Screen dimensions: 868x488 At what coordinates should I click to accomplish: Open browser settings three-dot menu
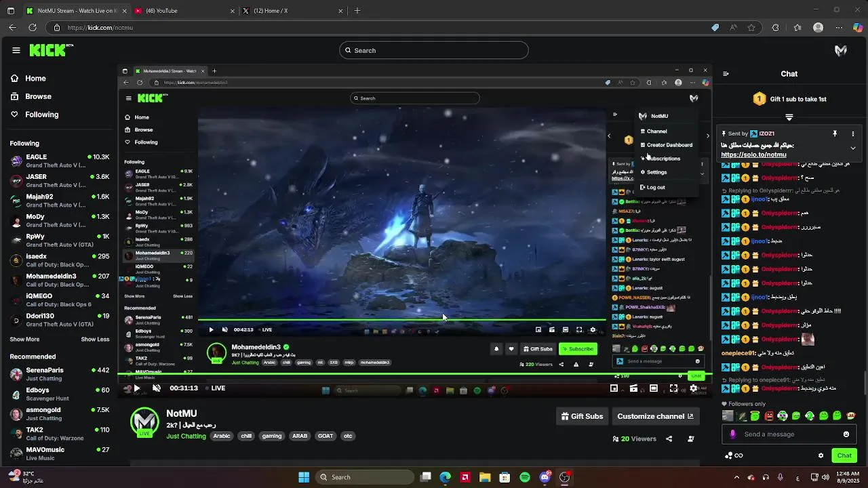tap(838, 28)
